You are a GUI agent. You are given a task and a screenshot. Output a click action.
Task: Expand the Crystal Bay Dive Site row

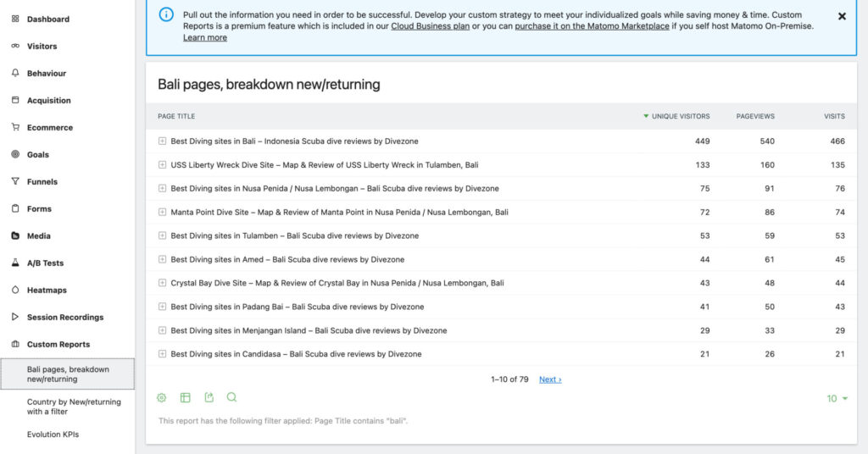162,283
